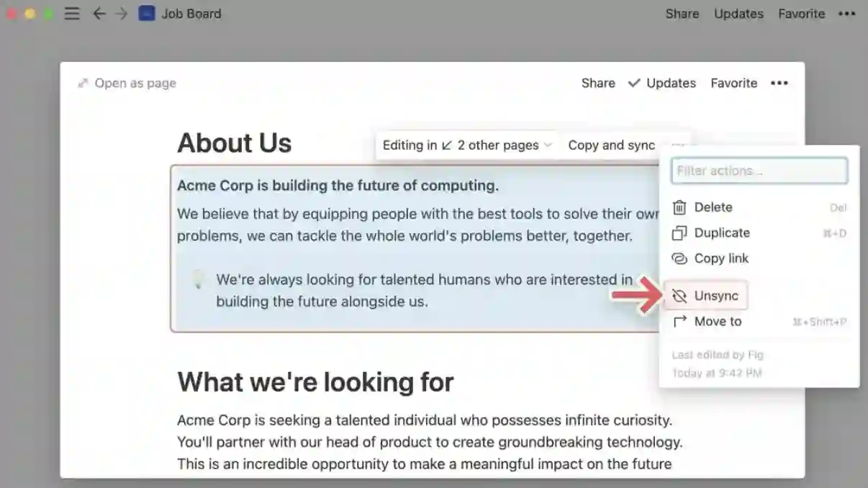The height and width of the screenshot is (488, 868).
Task: Click Share in the top window bar
Action: coord(682,14)
